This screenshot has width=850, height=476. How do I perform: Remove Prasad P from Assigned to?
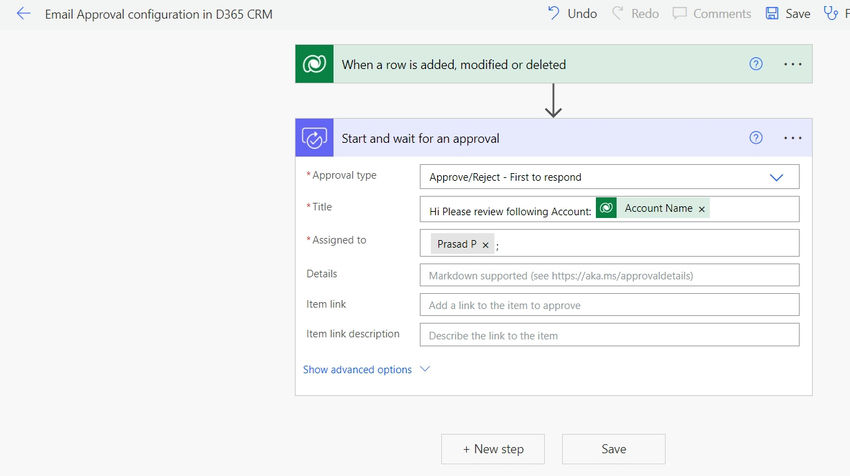pos(486,244)
